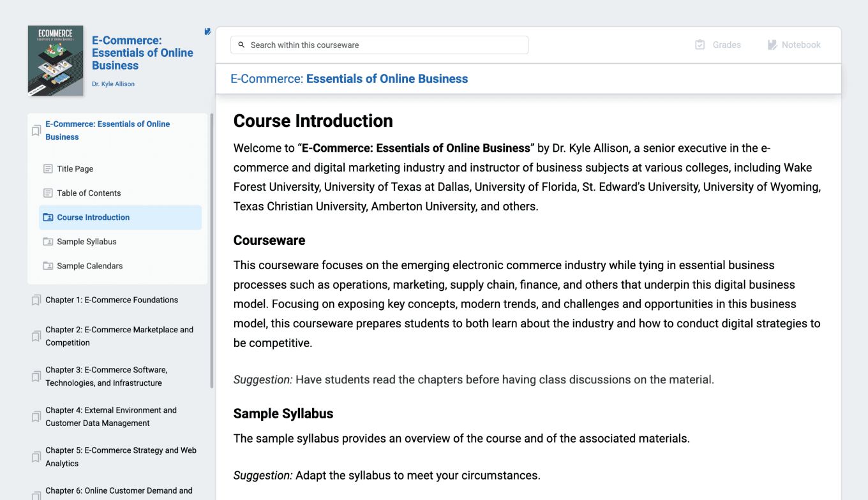868x500 pixels.
Task: Click the ECOMMERCE book cover thumbnail
Action: point(56,61)
